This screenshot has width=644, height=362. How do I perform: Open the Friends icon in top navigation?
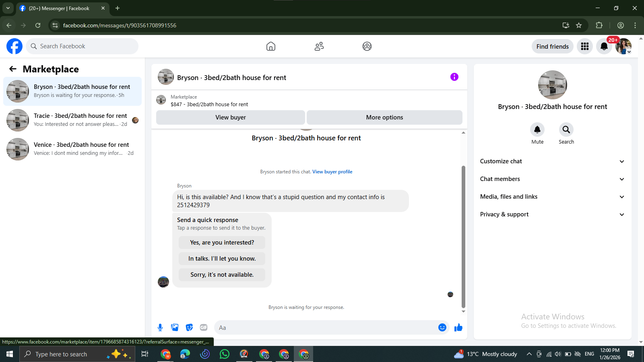(319, 46)
